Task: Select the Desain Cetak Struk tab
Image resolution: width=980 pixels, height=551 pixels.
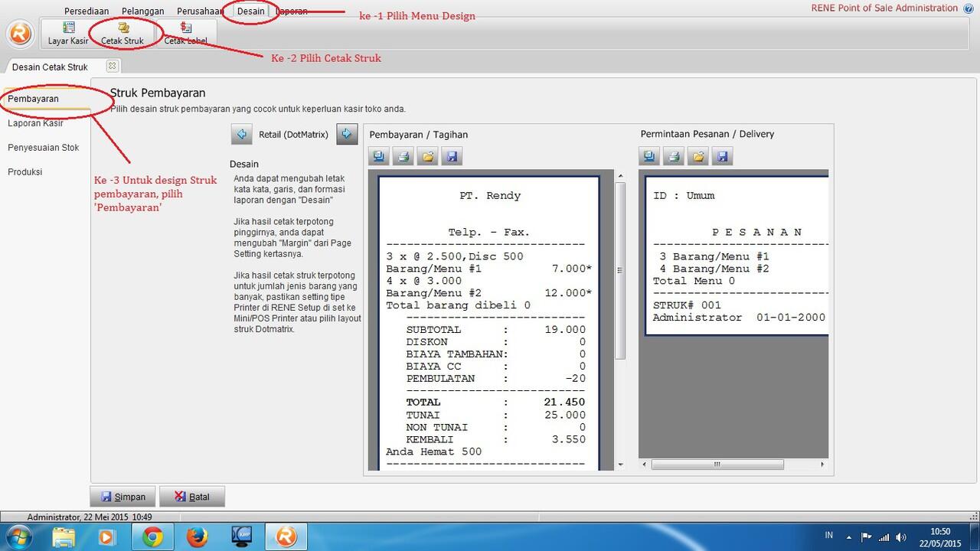Action: [51, 67]
